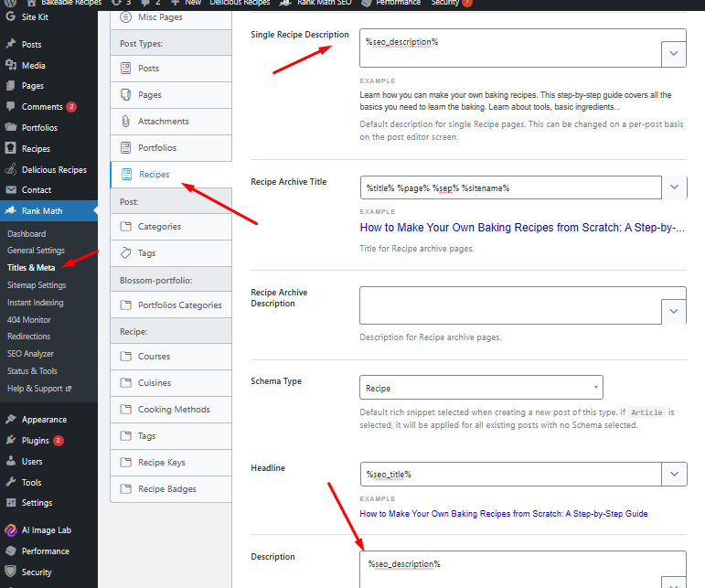Expand the Headline variable dropdown arrow
The height and width of the screenshot is (588, 705).
tap(674, 475)
